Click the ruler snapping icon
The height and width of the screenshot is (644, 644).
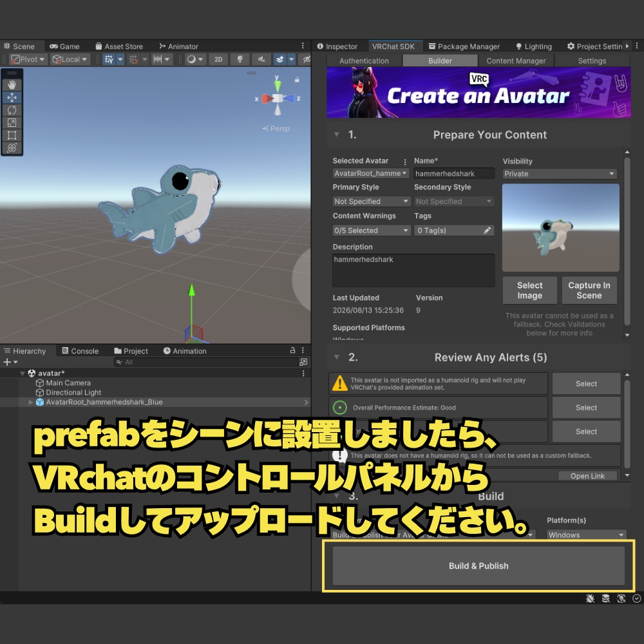[x=158, y=59]
